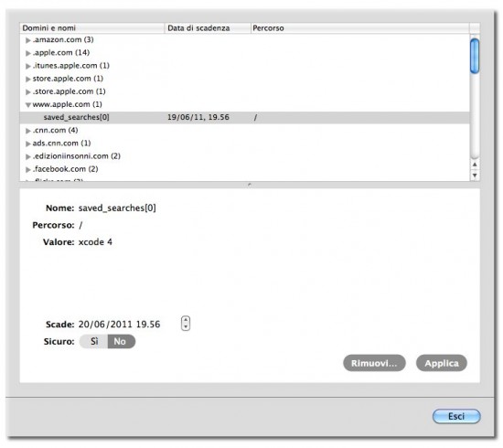The image size is (503, 448).
Task: Click the Scade date stepper arrows
Action: 186,324
